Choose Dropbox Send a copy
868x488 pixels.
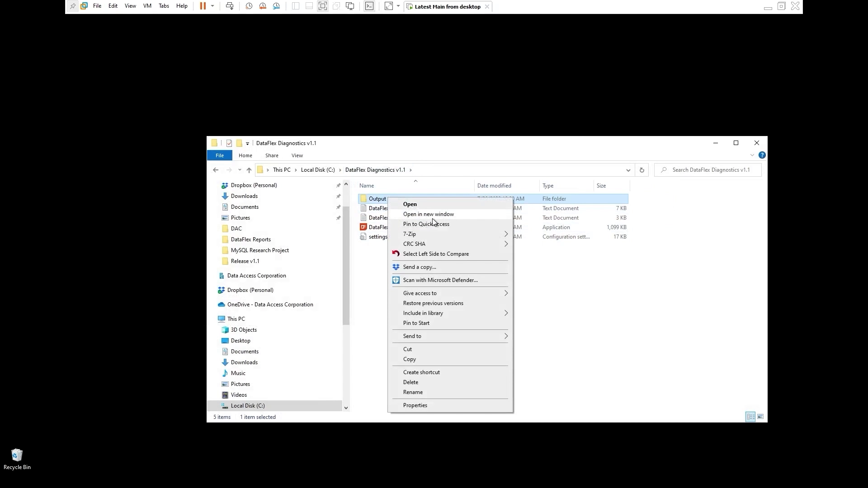tap(451, 267)
